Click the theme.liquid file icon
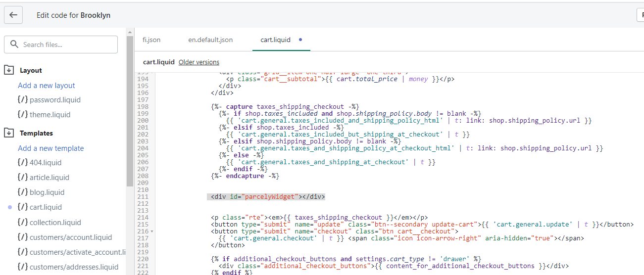 [22, 115]
